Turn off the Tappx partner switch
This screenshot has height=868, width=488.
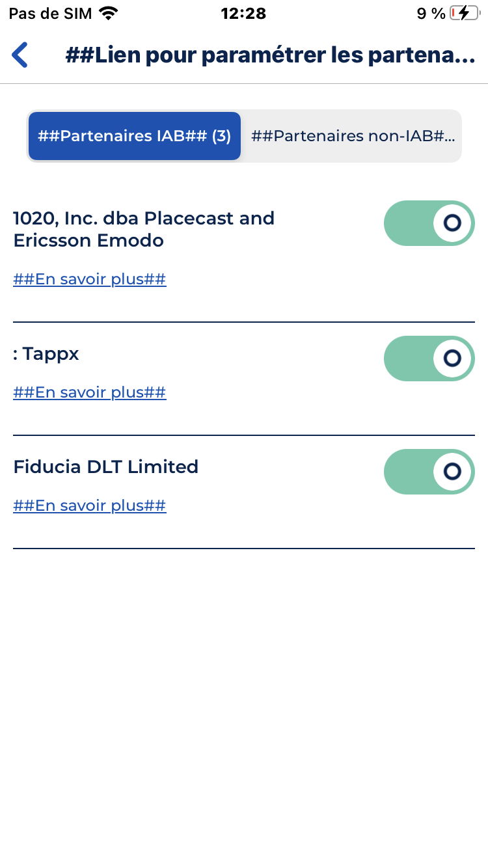click(x=429, y=358)
